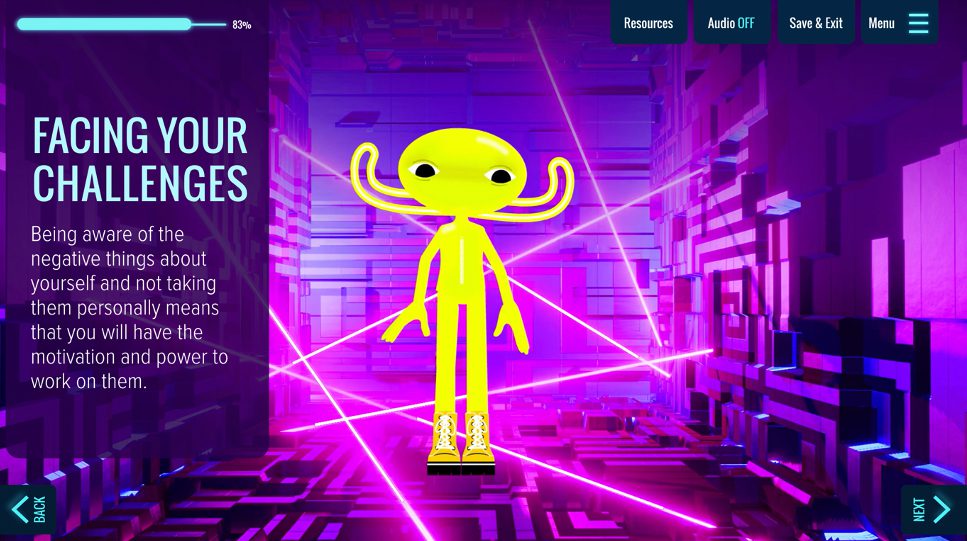This screenshot has height=541, width=967.
Task: Click the 83% progress percentage label
Action: click(x=242, y=25)
